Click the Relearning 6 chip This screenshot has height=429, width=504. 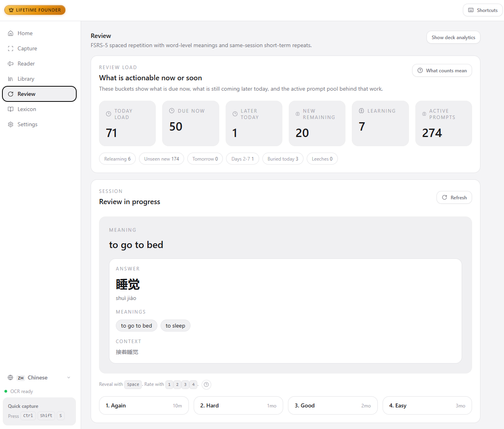pos(117,159)
